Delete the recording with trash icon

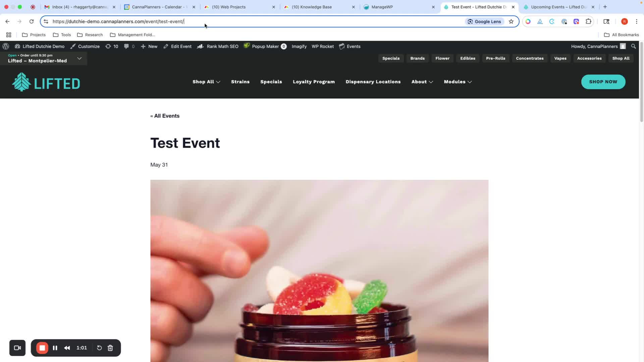pos(110,348)
